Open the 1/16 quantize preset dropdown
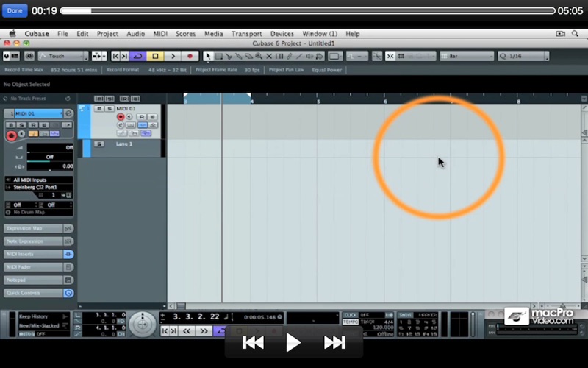 coord(523,56)
